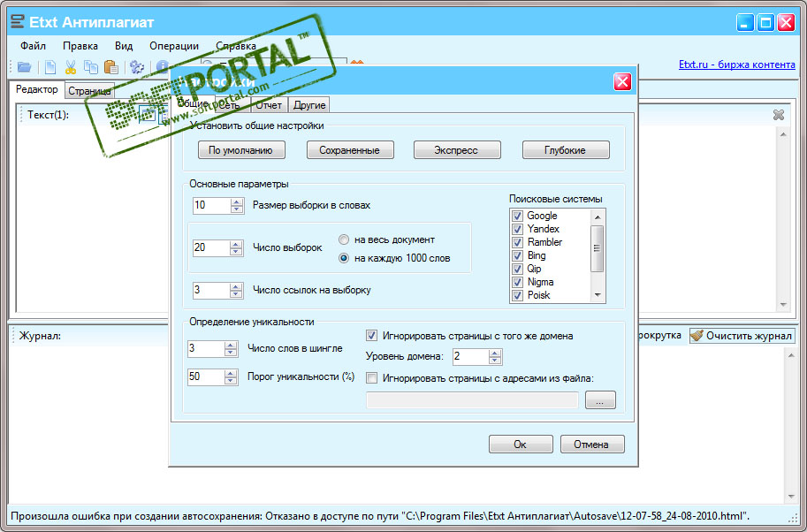Toggle the Yandex search engine checkbox
Screen dimensions: 807x532
click(518, 229)
